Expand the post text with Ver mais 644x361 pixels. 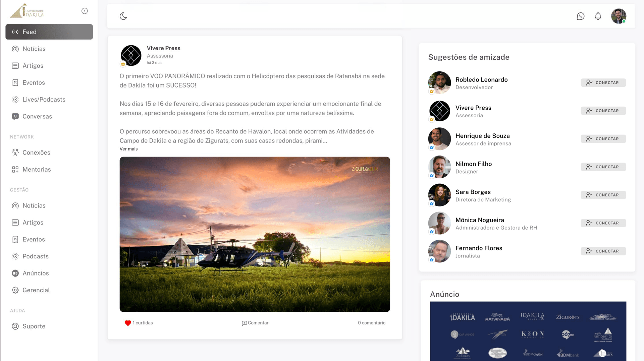coord(128,149)
